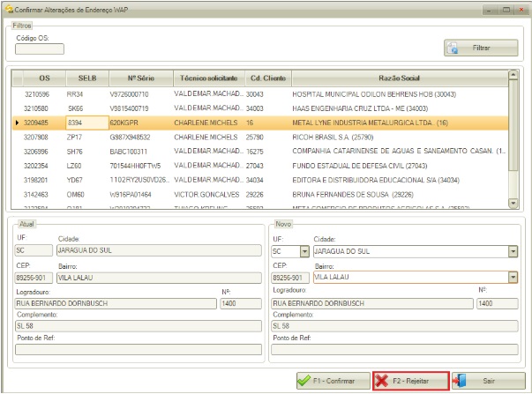Click the Novo Nº field
Image resolution: width=532 pixels, height=394 pixels.
[497, 303]
